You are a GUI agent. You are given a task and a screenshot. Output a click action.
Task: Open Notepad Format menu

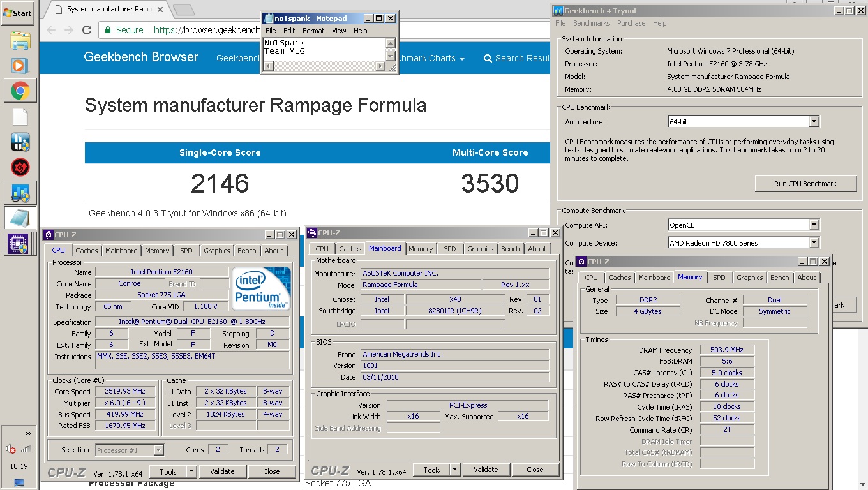[313, 31]
